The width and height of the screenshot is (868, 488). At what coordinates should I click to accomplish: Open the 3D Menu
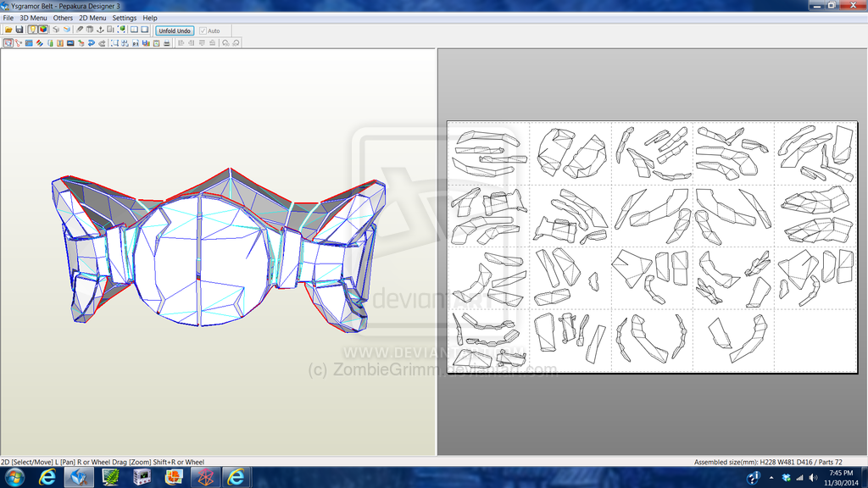(33, 18)
